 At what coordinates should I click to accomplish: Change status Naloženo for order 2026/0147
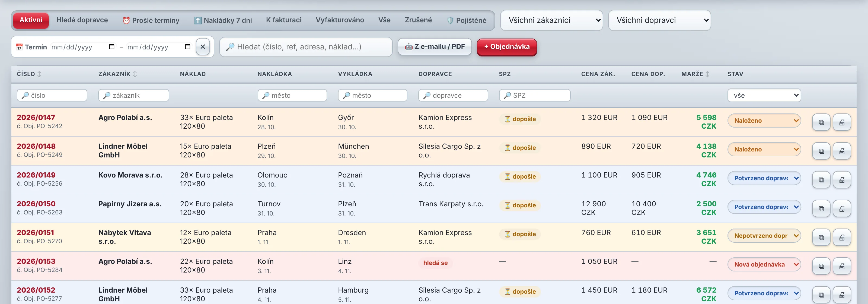[764, 120]
